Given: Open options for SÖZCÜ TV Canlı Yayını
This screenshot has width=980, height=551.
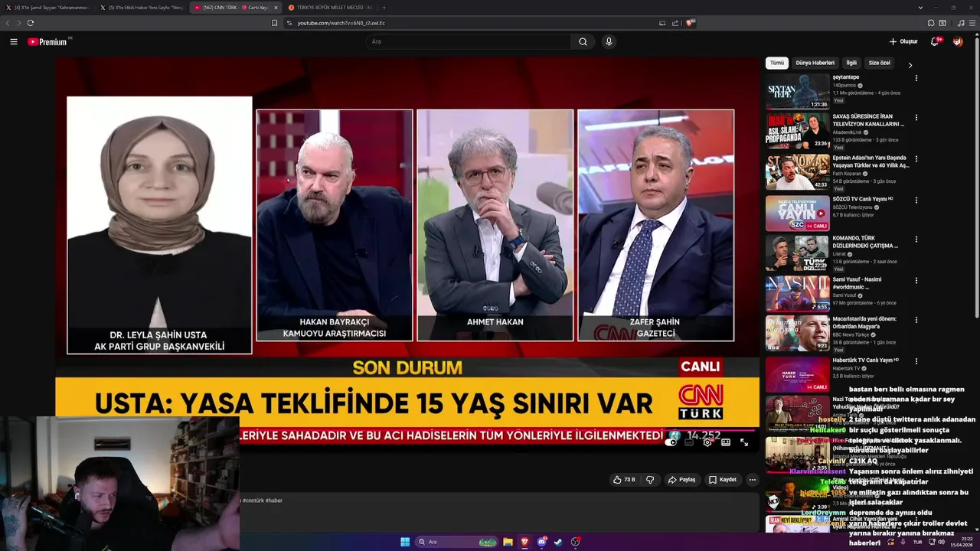Looking at the screenshot, I should click(916, 199).
